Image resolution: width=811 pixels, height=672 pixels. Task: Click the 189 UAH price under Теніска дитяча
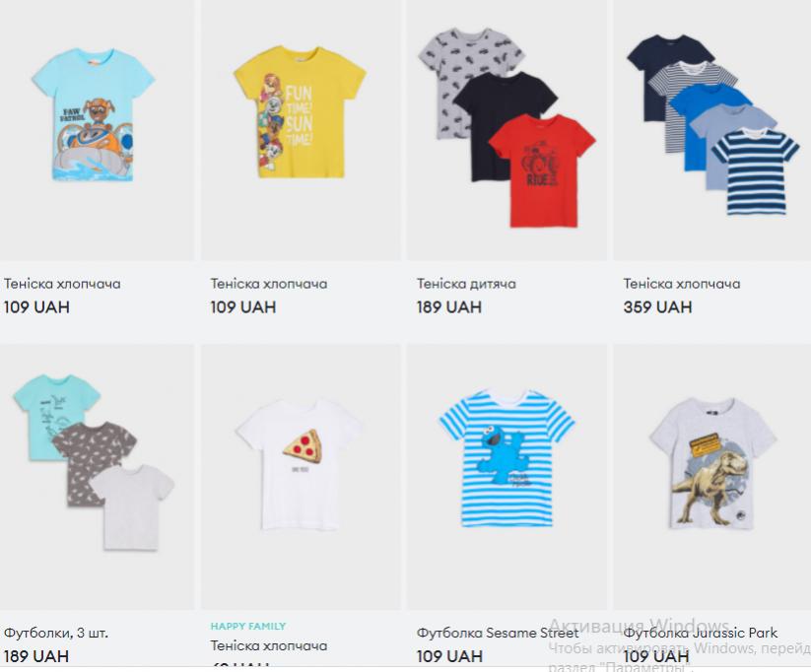(449, 307)
